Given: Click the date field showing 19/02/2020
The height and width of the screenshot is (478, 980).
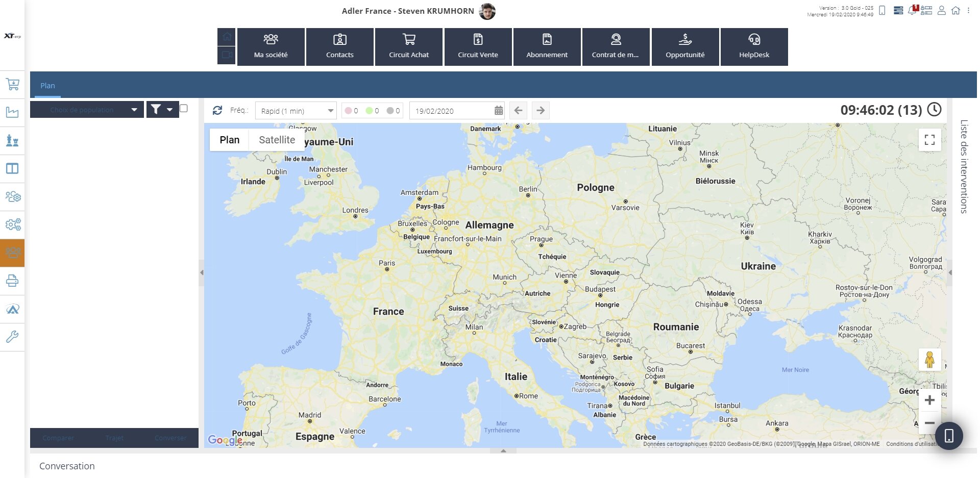Looking at the screenshot, I should pyautogui.click(x=452, y=111).
